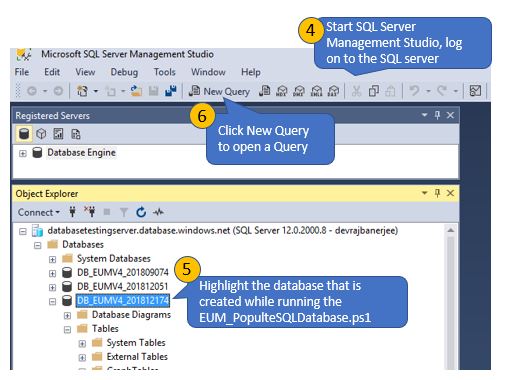Click the Analysis Services DAX Query icon
Screen dimensions: 510x380
click(x=333, y=91)
